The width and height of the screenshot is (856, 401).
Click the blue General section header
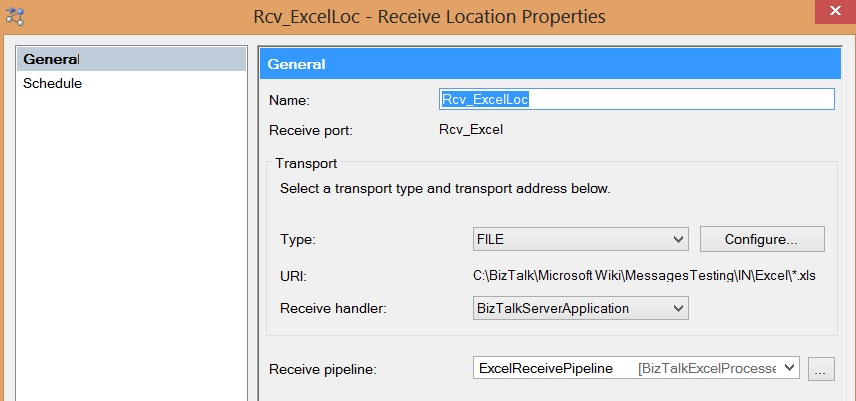pyautogui.click(x=550, y=64)
